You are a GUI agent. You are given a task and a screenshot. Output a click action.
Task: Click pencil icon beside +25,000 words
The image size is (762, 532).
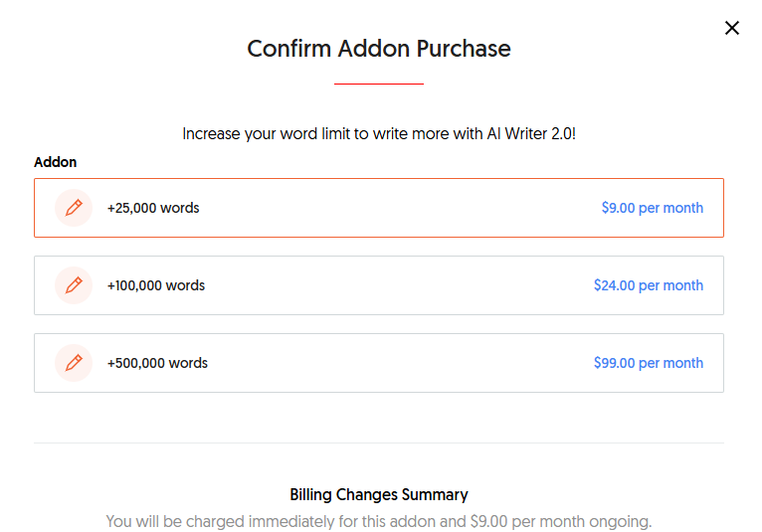tap(74, 208)
